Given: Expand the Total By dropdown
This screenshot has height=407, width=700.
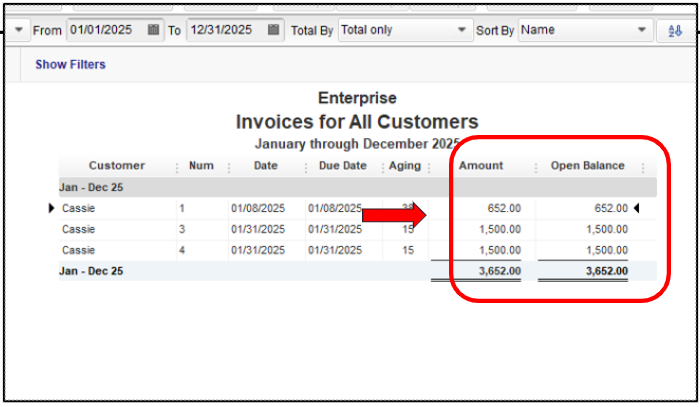Looking at the screenshot, I should 462,30.
